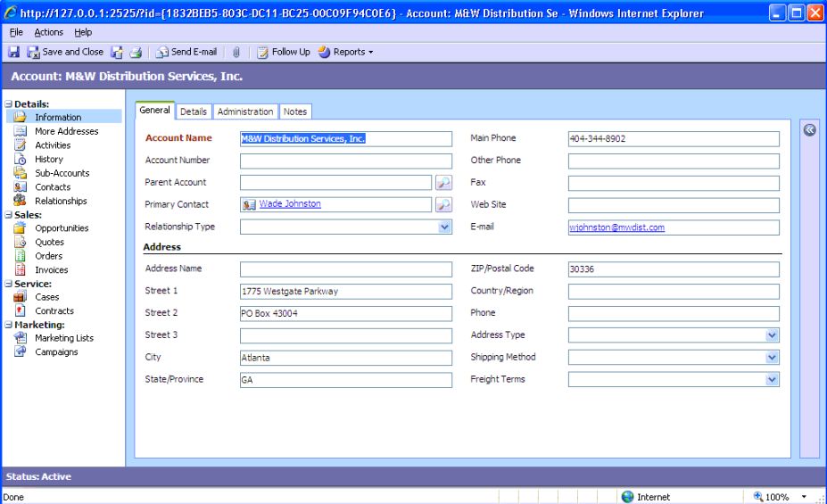Click the Web Site input field
This screenshot has width=827, height=504.
674,205
